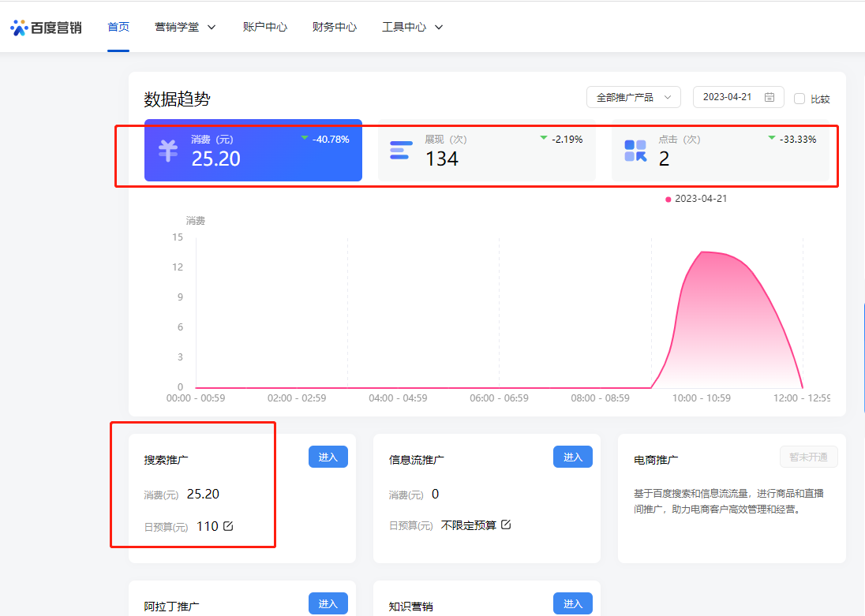Edit the 搜索推广 daily budget pencil icon
The width and height of the screenshot is (865, 616).
click(x=229, y=526)
